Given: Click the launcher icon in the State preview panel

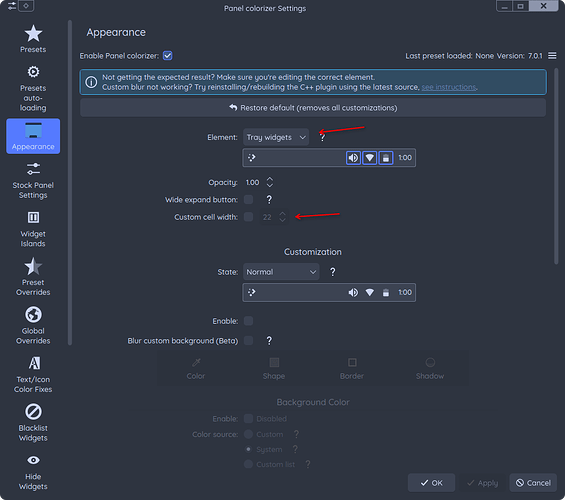Looking at the screenshot, I should tap(252, 292).
